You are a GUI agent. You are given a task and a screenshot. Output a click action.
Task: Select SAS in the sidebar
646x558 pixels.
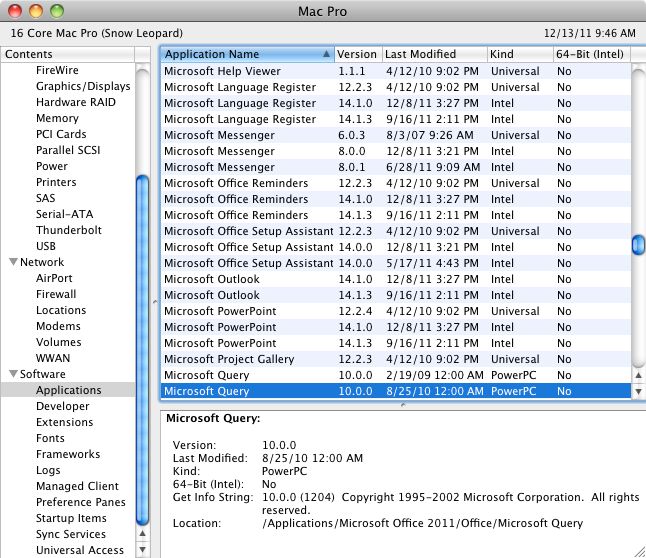point(45,198)
